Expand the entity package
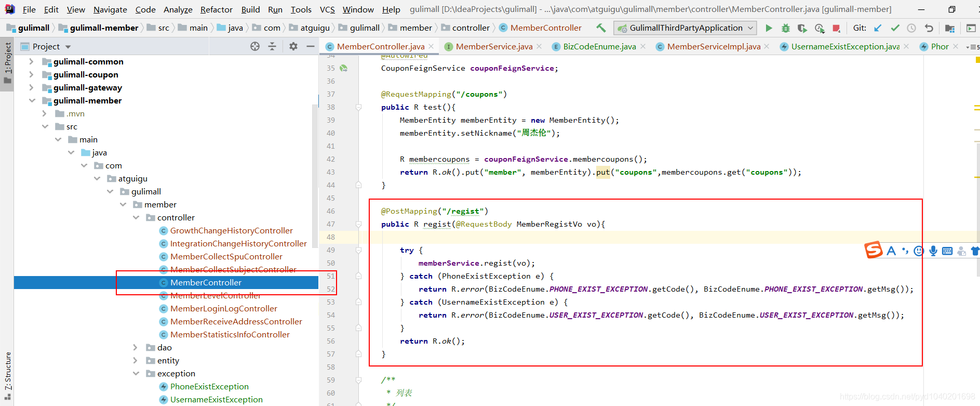 tap(135, 360)
